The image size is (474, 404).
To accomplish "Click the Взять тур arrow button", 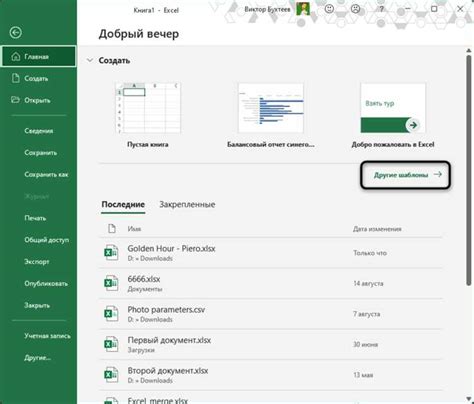I will click(413, 125).
